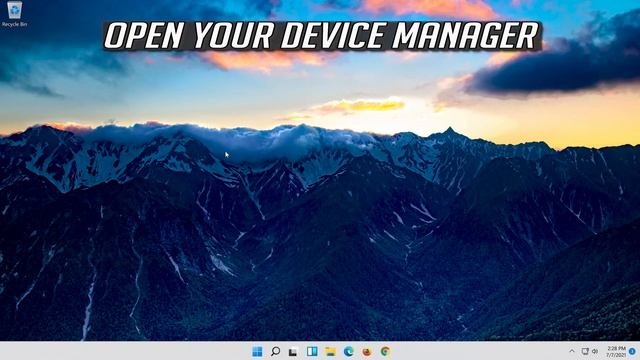Open taskbar Search magnifier

[x=276, y=351]
